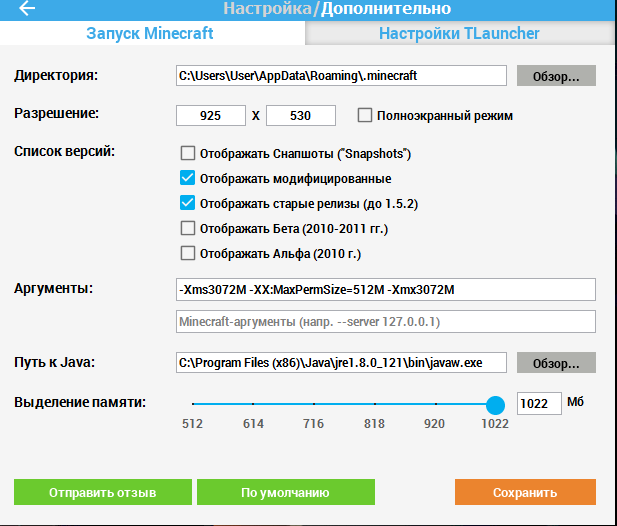
Task: Click the JVM arguments field with -Xms3072M
Action: pyautogui.click(x=386, y=290)
